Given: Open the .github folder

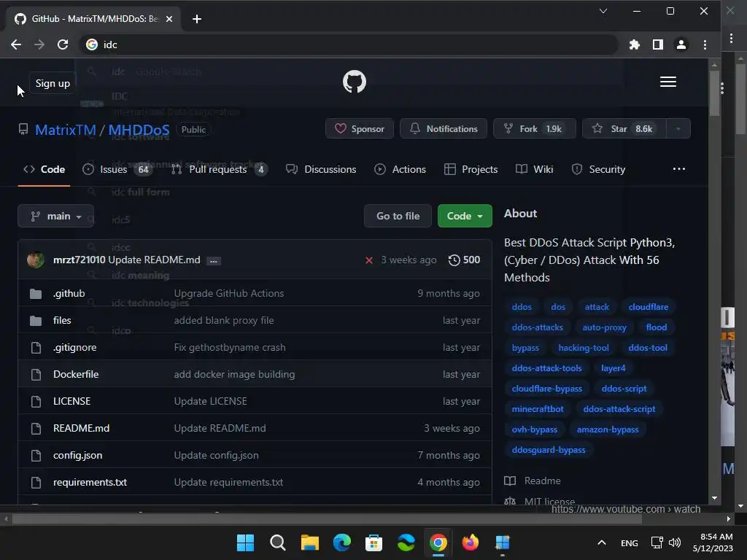Looking at the screenshot, I should click(x=69, y=293).
